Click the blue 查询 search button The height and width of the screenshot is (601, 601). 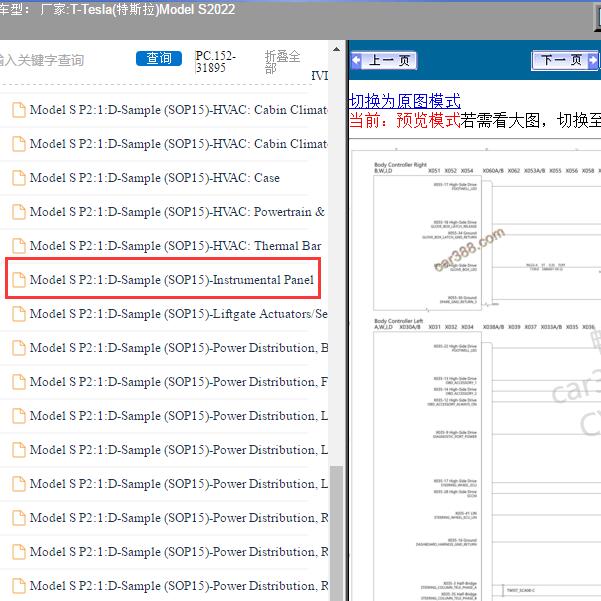tap(159, 58)
